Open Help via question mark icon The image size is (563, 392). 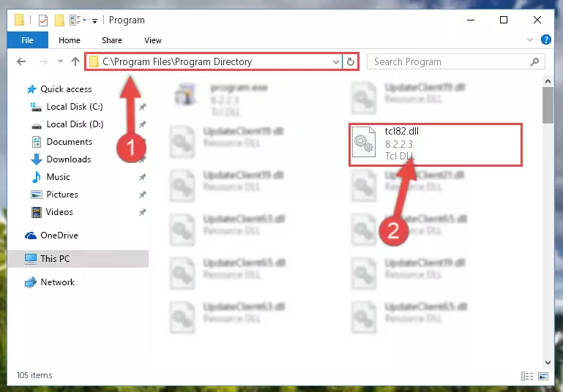pos(545,39)
